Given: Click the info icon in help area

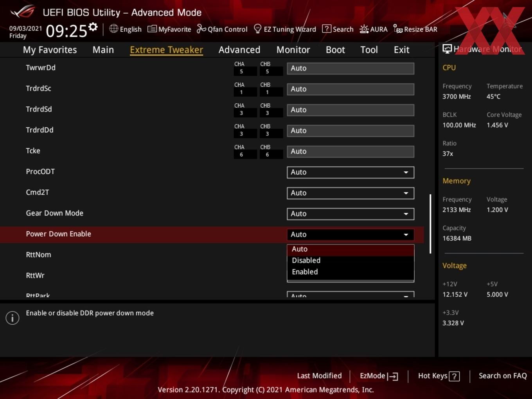Looking at the screenshot, I should [x=13, y=318].
